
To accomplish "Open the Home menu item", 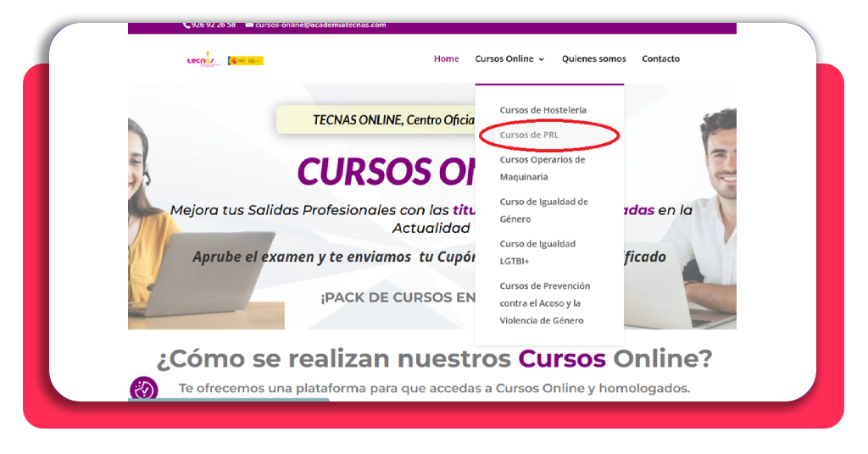I will 446,58.
